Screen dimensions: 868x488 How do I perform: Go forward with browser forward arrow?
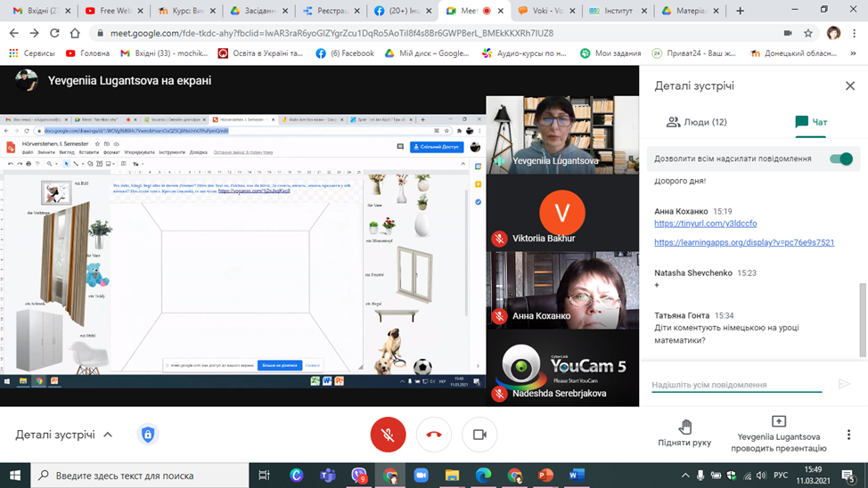[x=35, y=33]
